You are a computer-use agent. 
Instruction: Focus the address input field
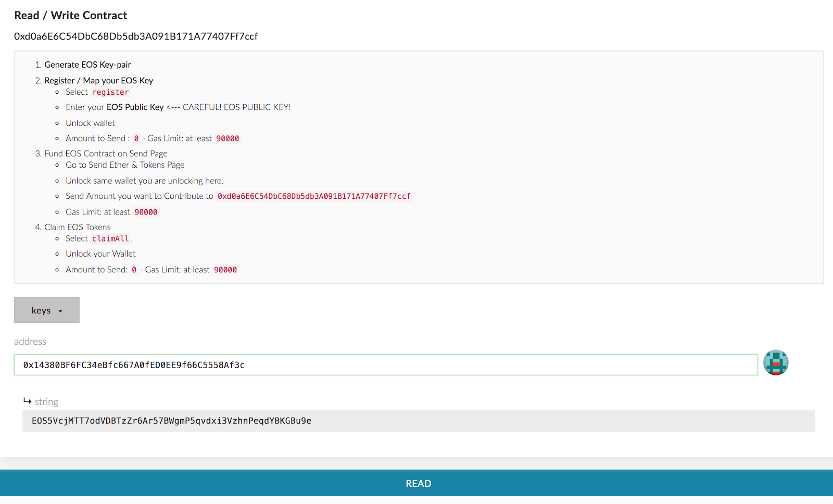click(385, 365)
